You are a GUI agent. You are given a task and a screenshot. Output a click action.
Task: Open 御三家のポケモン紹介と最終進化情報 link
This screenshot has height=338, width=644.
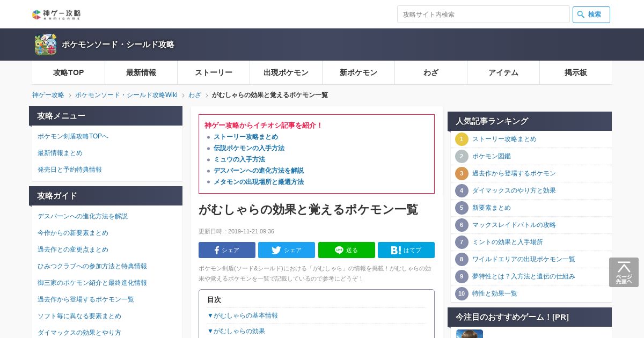pyautogui.click(x=92, y=283)
